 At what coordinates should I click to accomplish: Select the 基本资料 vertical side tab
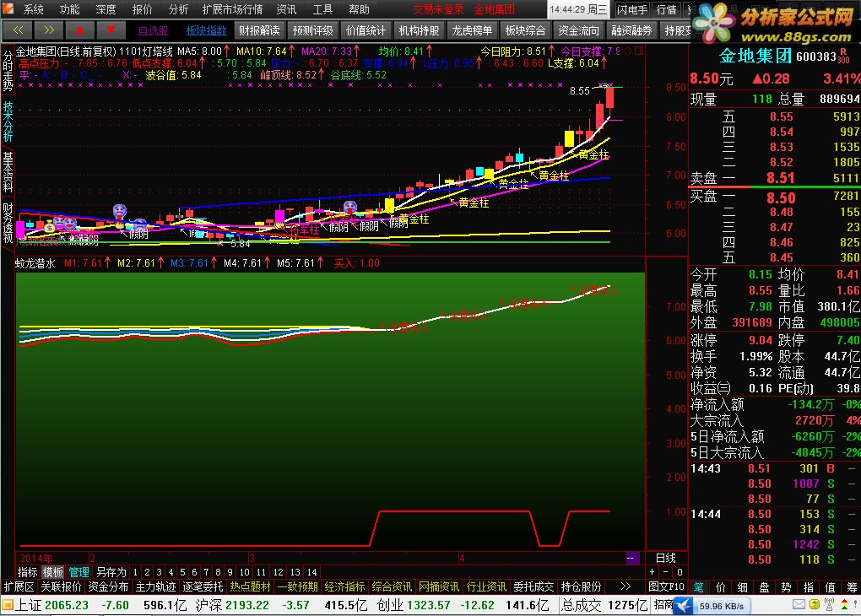point(8,172)
